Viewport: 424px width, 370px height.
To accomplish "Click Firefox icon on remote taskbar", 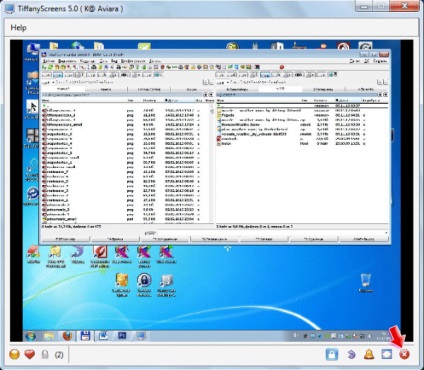I will [67, 336].
